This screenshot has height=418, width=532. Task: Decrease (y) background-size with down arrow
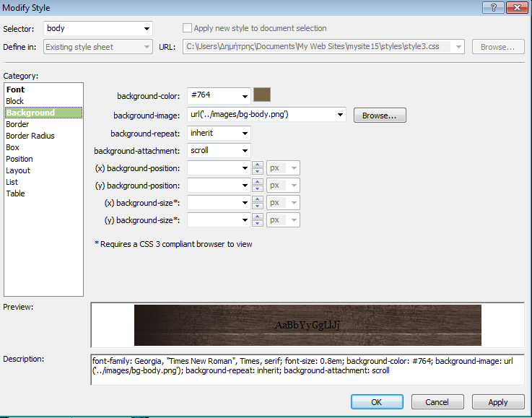tap(258, 223)
